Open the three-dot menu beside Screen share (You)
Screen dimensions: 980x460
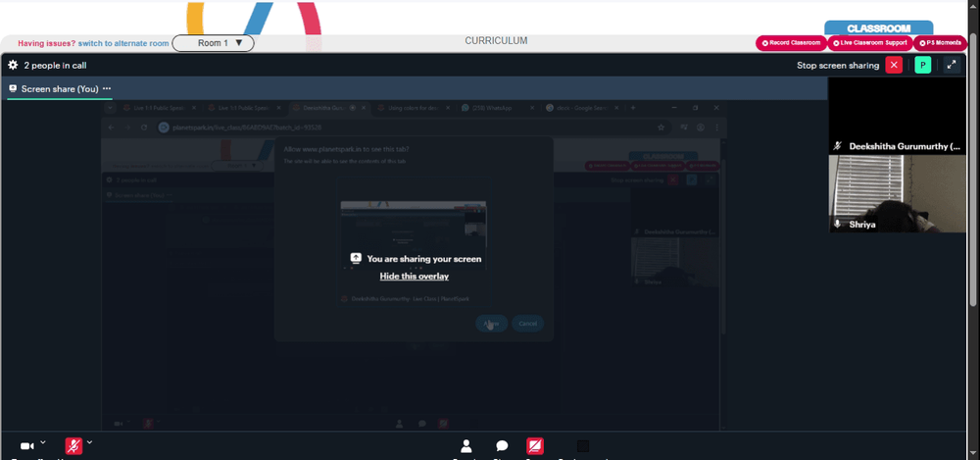coord(107,89)
